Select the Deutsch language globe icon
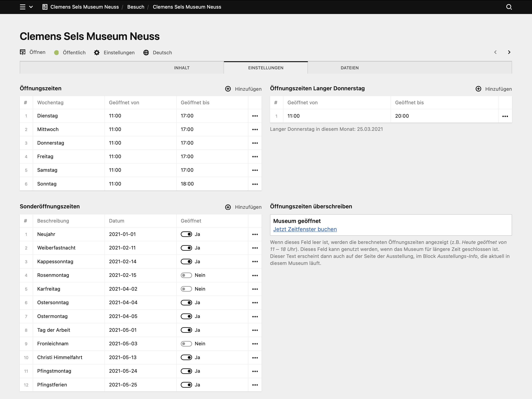 (146, 52)
